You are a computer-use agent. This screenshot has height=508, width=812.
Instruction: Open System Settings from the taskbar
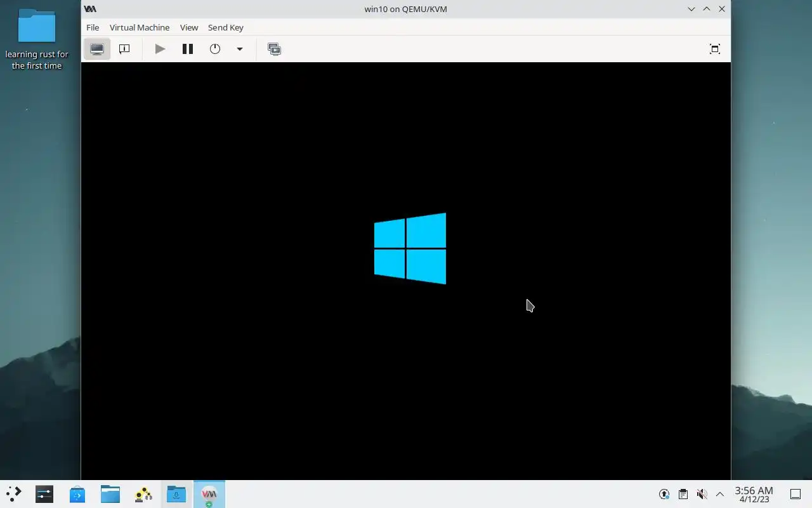tap(44, 494)
